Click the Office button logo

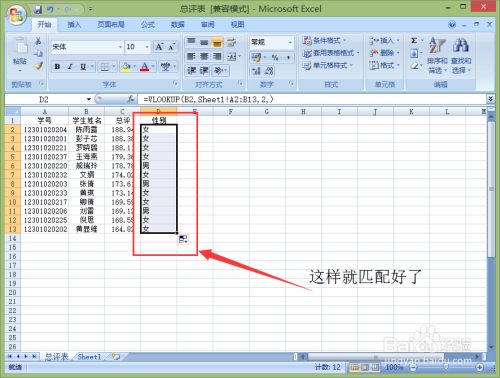[x=17, y=15]
